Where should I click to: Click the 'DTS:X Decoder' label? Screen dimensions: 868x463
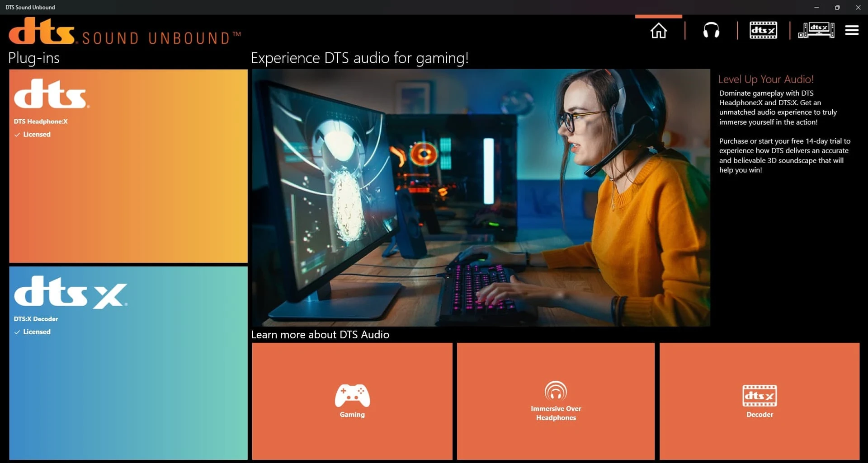pyautogui.click(x=36, y=318)
